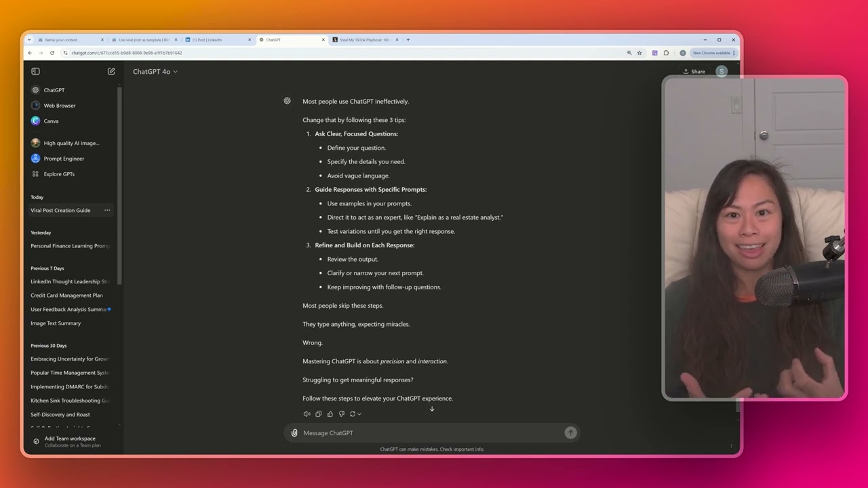Open the help question mark button

click(x=731, y=446)
